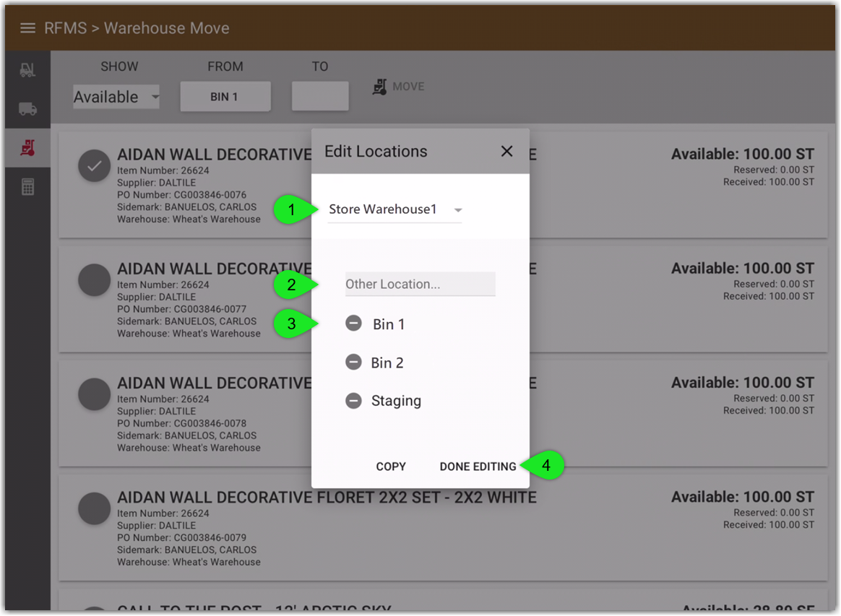The image size is (841, 616).
Task: Click Sidemark: BANUELOS, CARLOS on PO 0076 item
Action: coord(186,207)
